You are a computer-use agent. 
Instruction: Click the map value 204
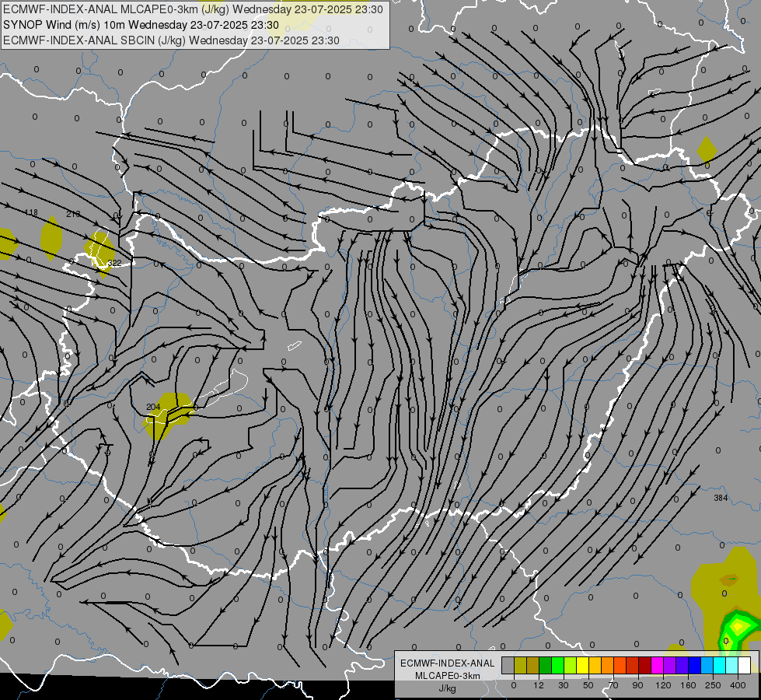153,407
